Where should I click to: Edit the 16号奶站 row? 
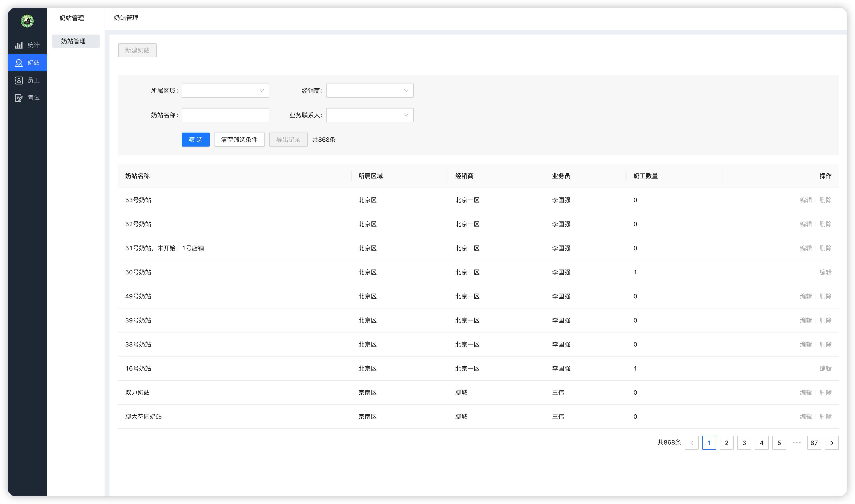[825, 369]
